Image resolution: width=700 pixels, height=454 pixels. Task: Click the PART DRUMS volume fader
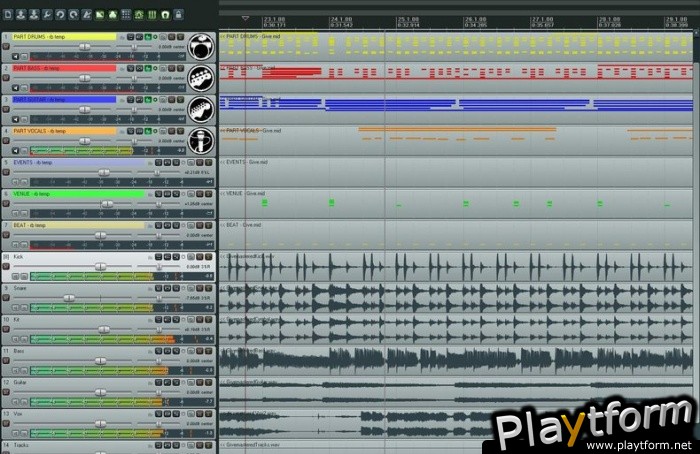pyautogui.click(x=85, y=47)
